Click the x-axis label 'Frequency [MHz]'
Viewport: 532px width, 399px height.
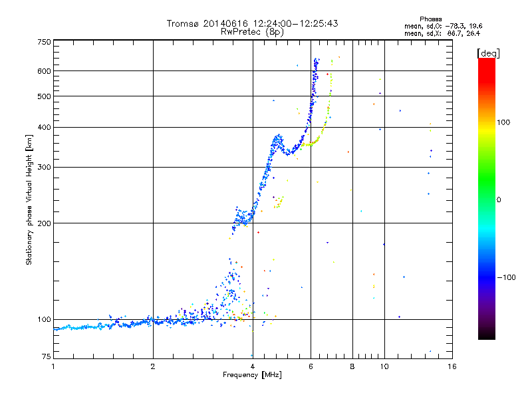click(252, 375)
